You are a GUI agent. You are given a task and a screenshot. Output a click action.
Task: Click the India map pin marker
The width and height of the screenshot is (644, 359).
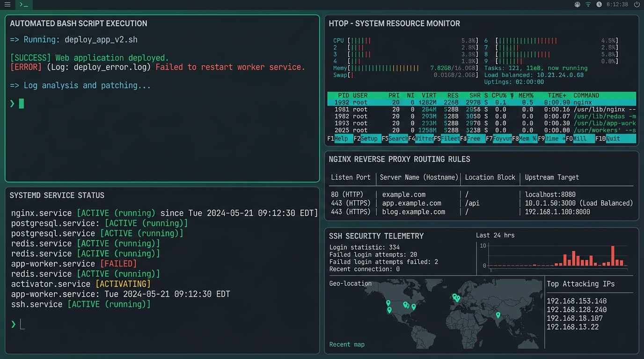pos(498,316)
